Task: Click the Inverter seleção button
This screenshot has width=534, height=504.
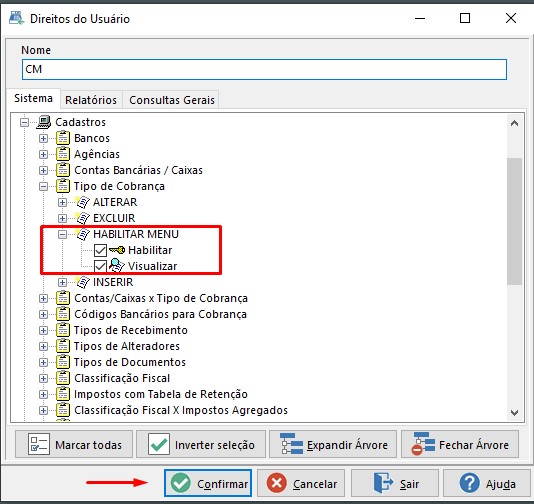Action: click(201, 444)
